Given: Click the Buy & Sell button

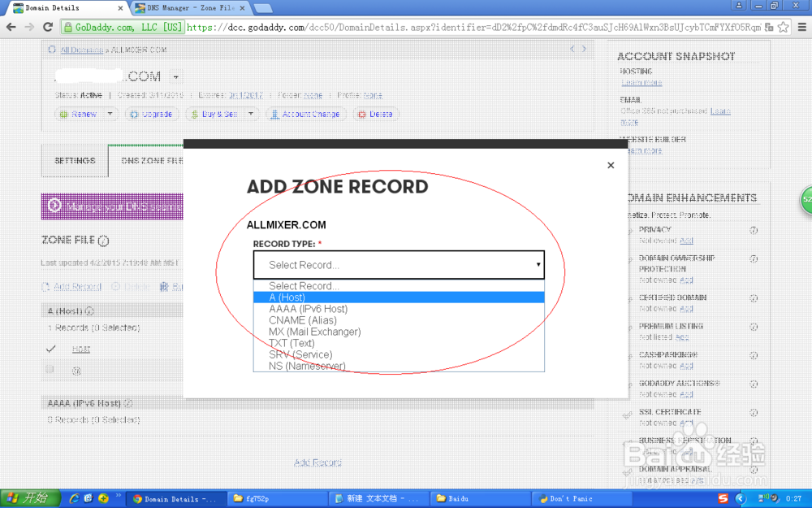Looking at the screenshot, I should coord(214,114).
